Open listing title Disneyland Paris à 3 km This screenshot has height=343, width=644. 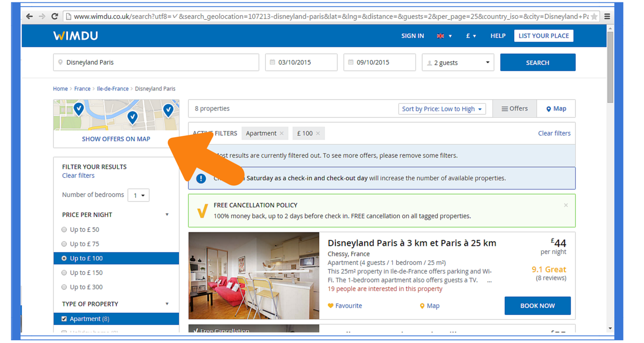[x=412, y=243]
